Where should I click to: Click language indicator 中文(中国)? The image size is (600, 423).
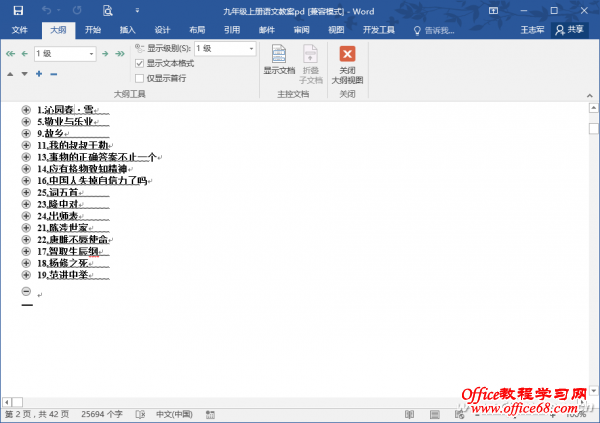[174, 415]
